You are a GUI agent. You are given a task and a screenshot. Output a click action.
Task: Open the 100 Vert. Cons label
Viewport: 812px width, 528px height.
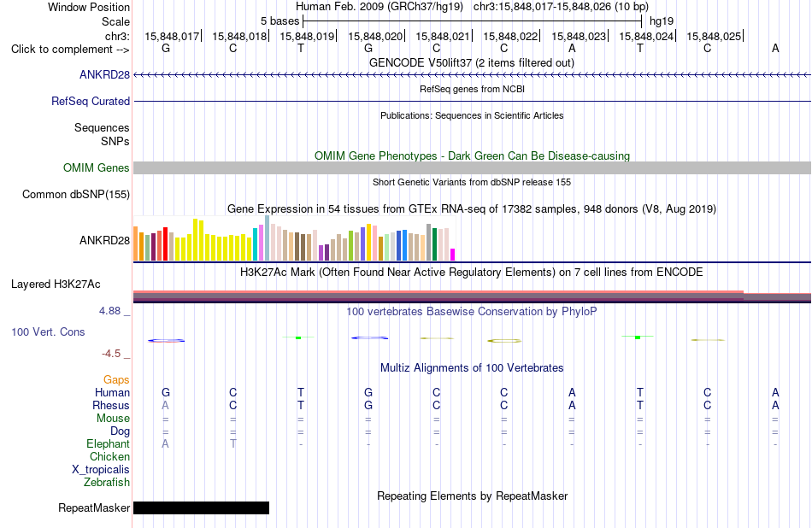point(48,331)
